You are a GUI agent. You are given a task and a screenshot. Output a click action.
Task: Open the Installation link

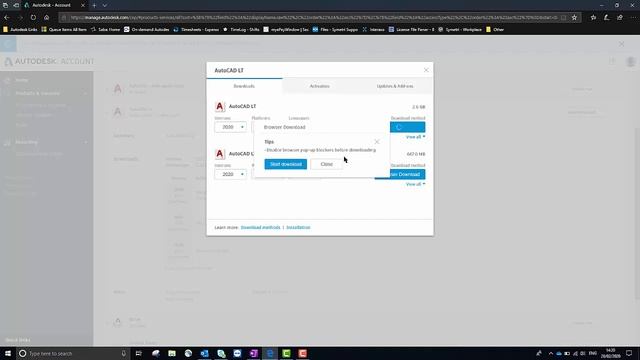(298, 227)
